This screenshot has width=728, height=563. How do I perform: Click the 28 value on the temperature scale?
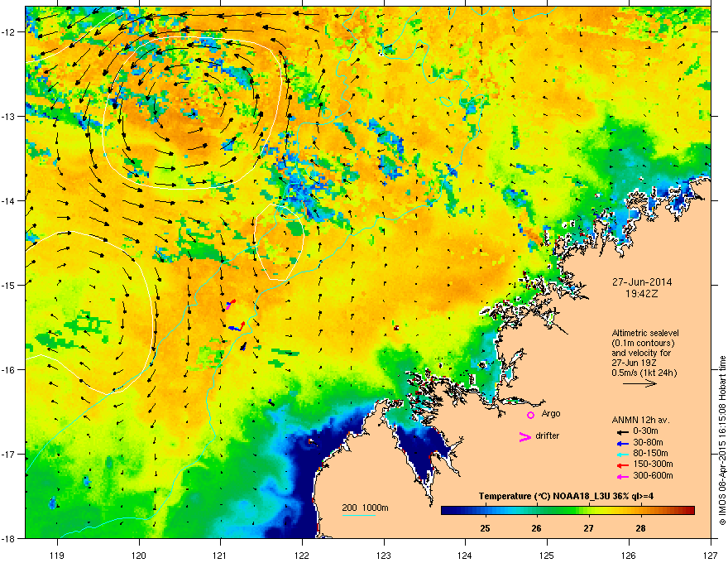tap(640, 528)
